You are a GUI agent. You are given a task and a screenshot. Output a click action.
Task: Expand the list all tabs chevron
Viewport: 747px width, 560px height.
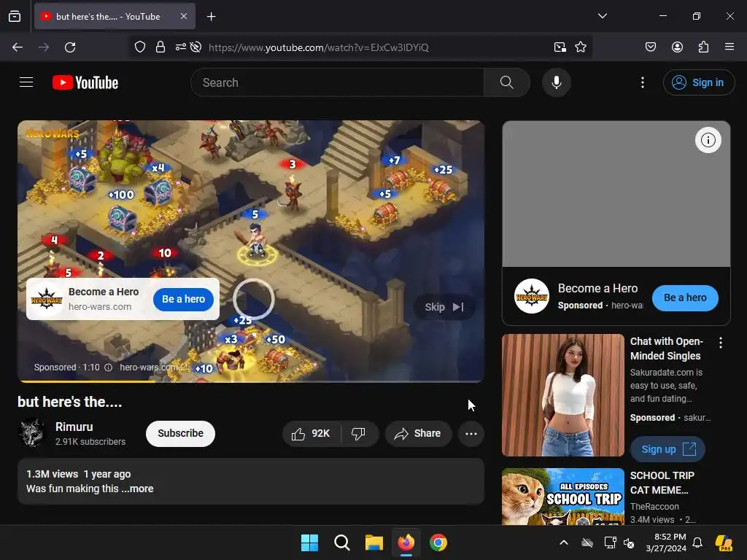(x=602, y=16)
